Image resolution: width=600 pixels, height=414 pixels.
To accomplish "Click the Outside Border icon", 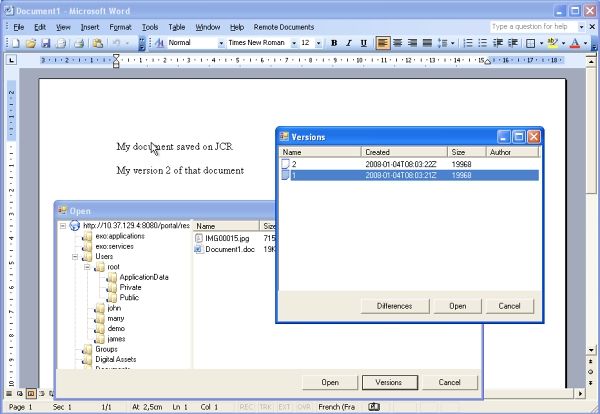I will [x=531, y=43].
